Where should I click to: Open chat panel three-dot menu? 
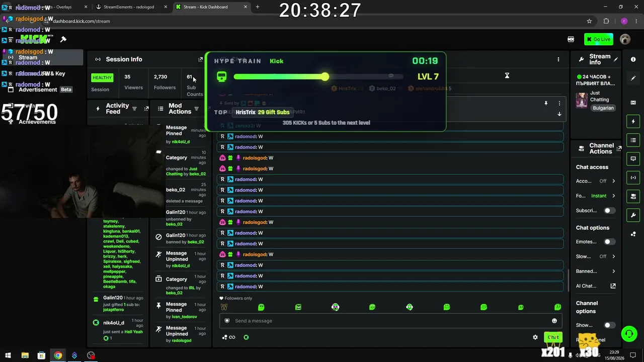[558, 59]
